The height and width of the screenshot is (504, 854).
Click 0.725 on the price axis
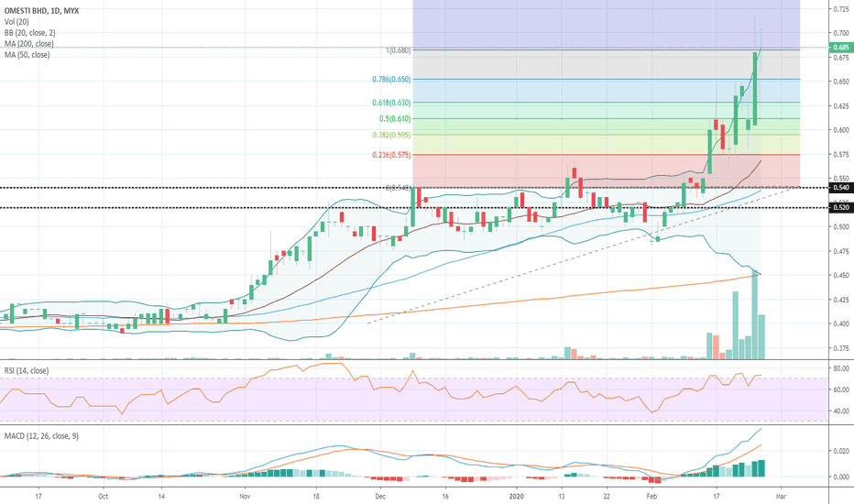841,9
